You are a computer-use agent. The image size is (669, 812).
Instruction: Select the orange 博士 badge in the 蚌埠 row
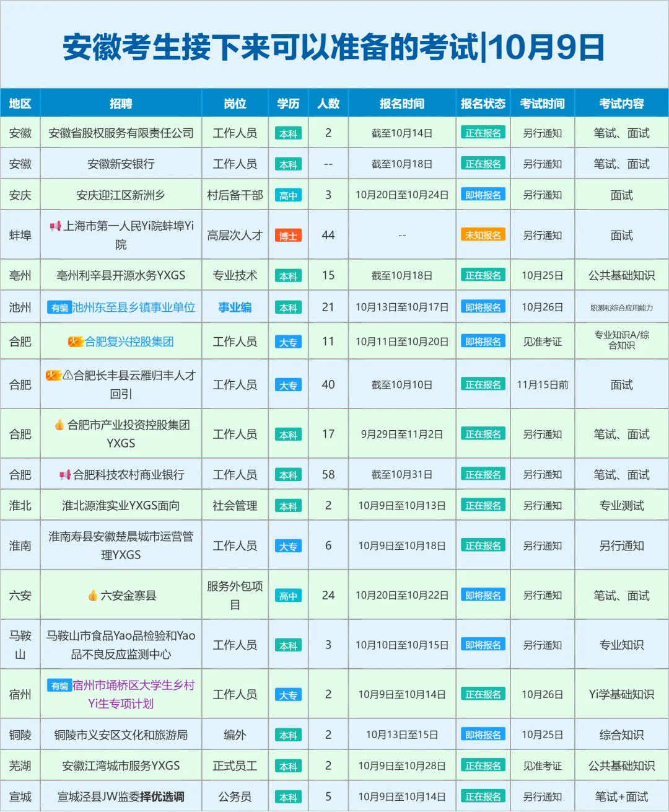click(x=289, y=235)
